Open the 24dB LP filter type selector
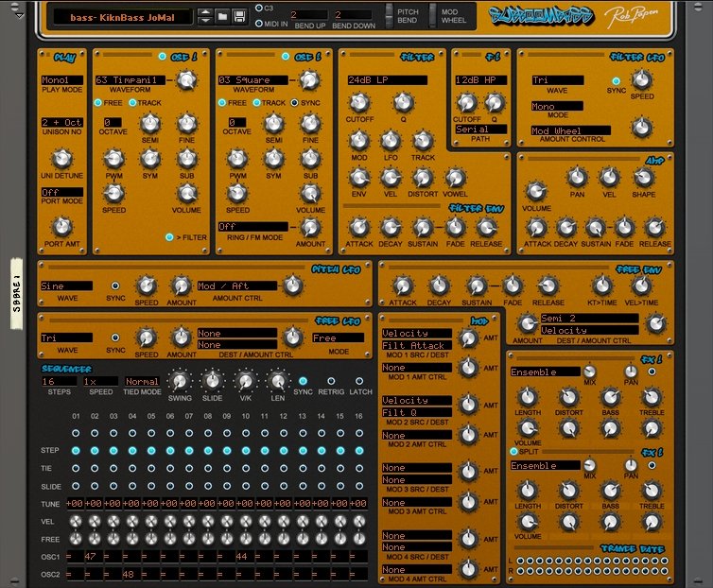 pyautogui.click(x=386, y=80)
